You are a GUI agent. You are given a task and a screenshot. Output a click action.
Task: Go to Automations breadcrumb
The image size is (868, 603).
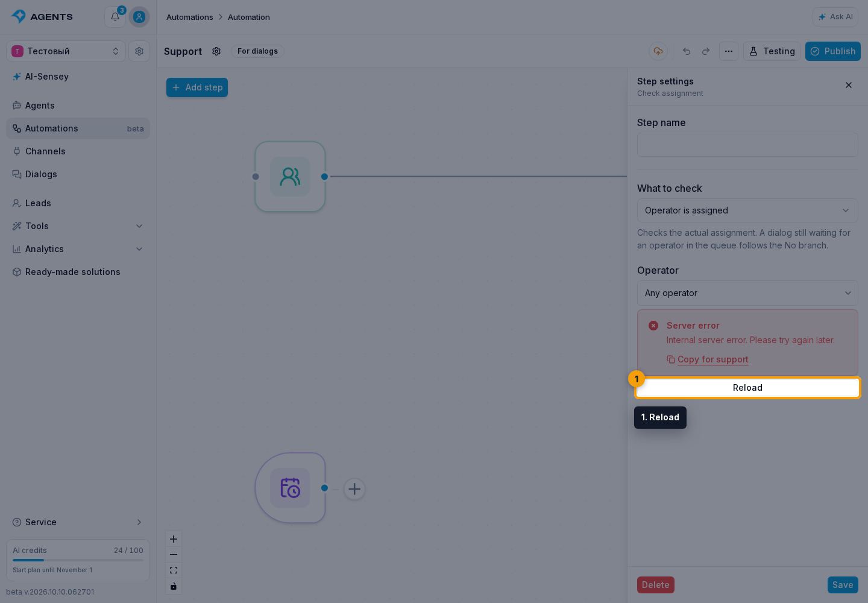point(190,17)
